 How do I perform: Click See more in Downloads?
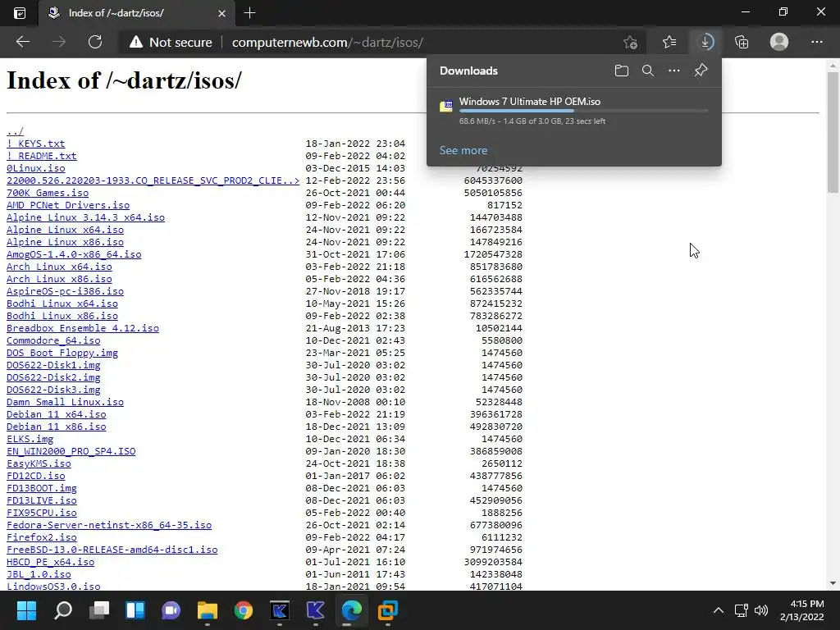click(x=463, y=151)
